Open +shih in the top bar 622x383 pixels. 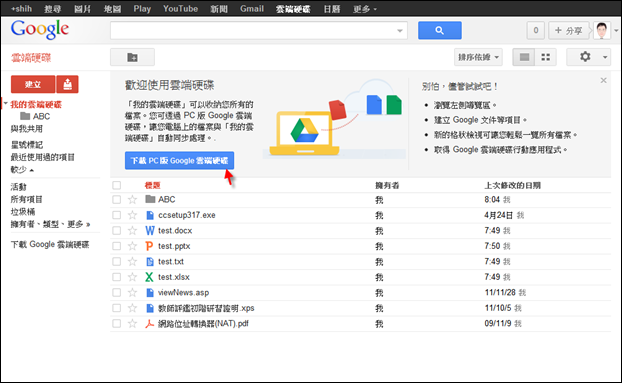[21, 9]
